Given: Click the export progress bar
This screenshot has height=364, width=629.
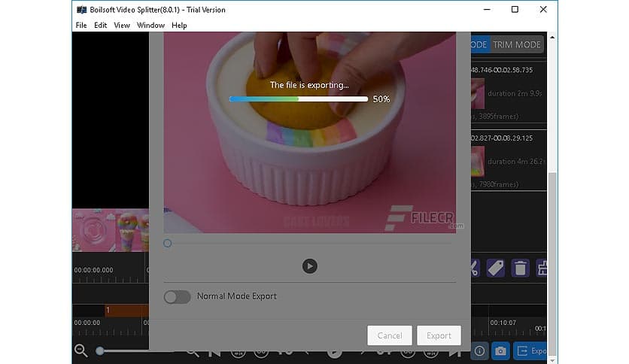Looking at the screenshot, I should 299,99.
